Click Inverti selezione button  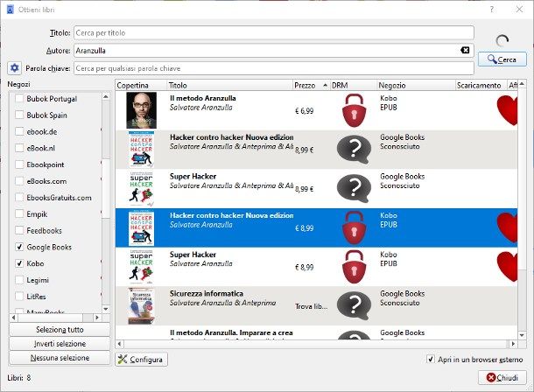[x=60, y=344]
